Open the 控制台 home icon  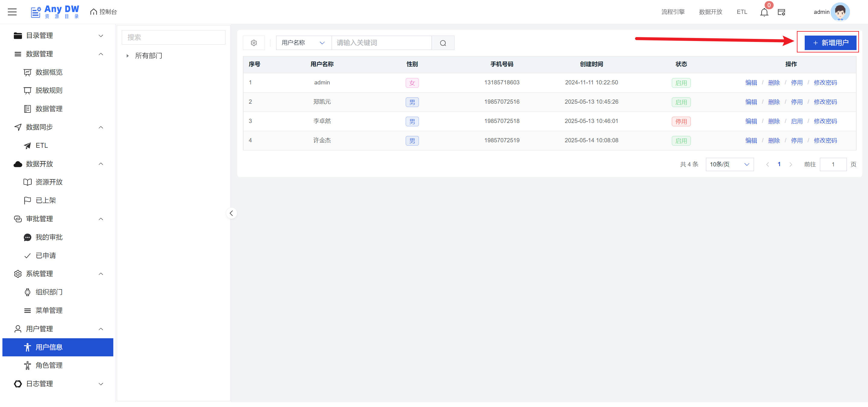click(x=94, y=12)
